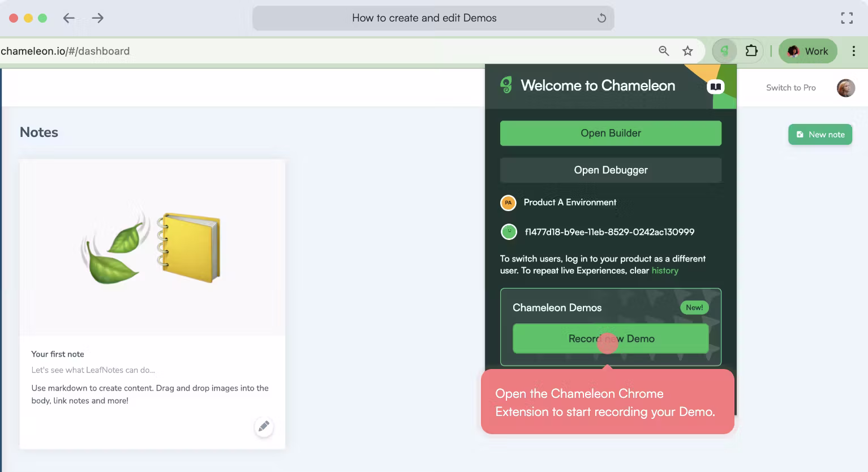Viewport: 868px width, 472px height.
Task: Reload the page with the refresh icon
Action: coord(601,18)
